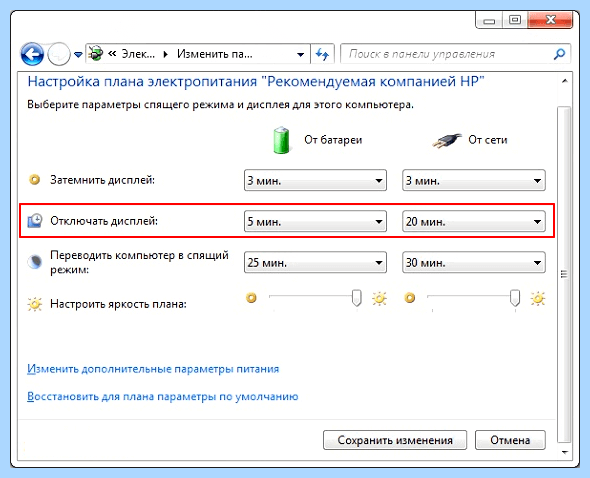Click the power options address bar icon
Image resolution: width=590 pixels, height=478 pixels.
pos(96,54)
